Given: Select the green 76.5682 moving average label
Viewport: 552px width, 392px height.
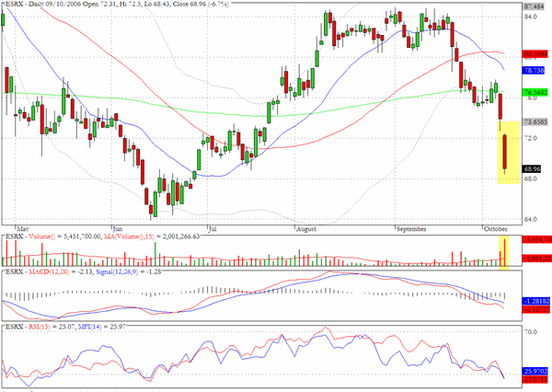Looking at the screenshot, I should click(x=535, y=92).
